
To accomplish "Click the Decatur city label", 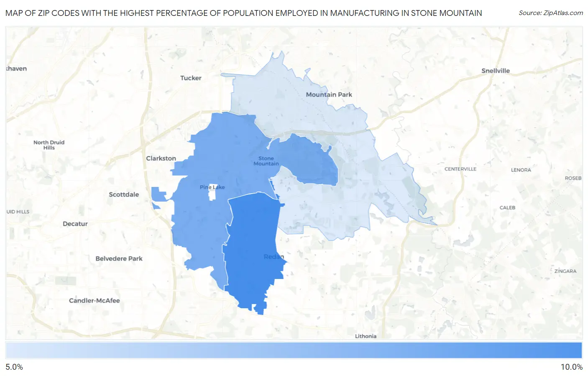I will click(x=75, y=224).
